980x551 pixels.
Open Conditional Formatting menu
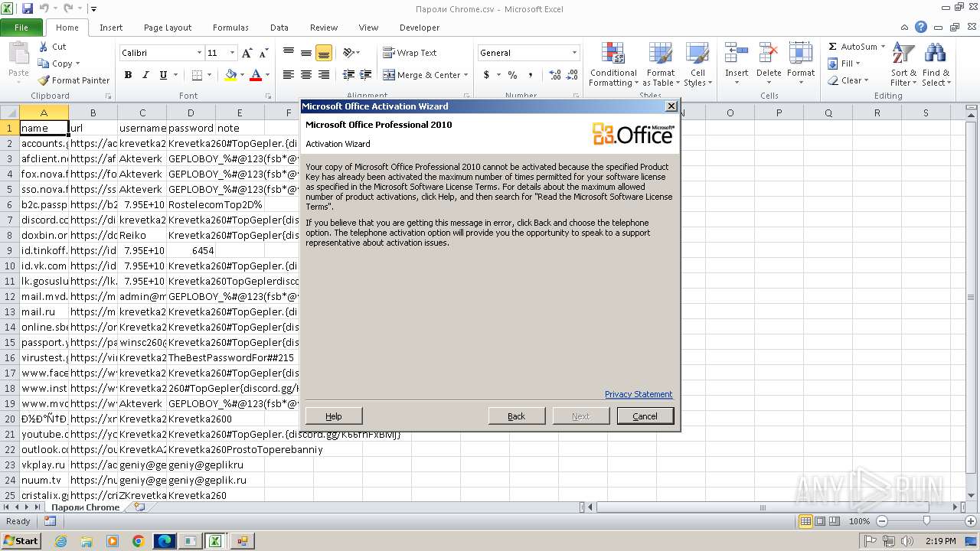[613, 65]
